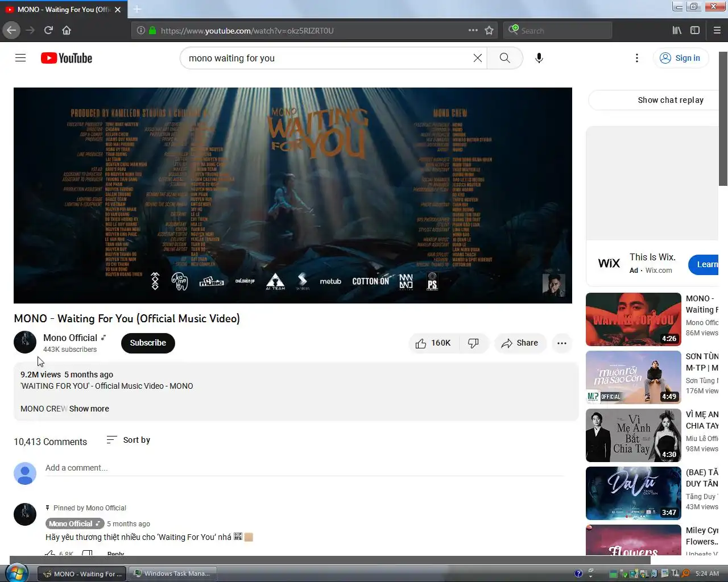728x582 pixels.
Task: Open more actions beside Share
Action: pos(562,343)
